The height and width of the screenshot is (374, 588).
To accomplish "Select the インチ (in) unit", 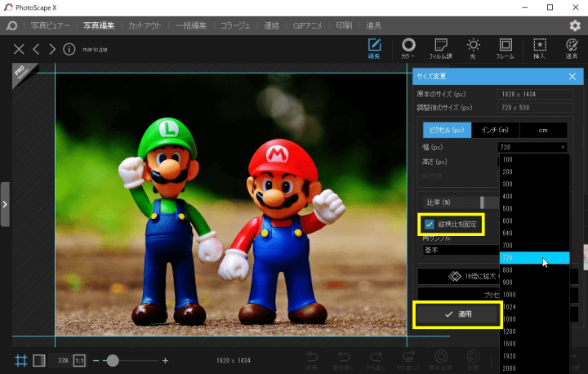I will tap(495, 130).
